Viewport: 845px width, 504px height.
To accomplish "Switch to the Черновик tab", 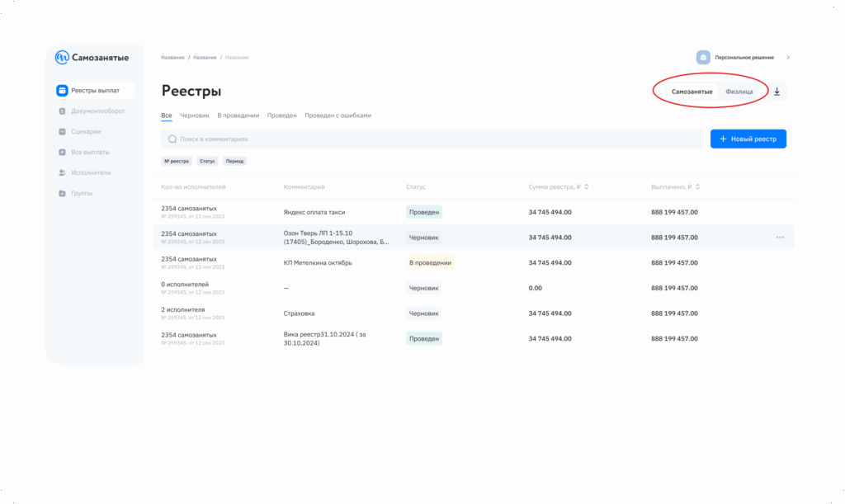I will point(194,115).
